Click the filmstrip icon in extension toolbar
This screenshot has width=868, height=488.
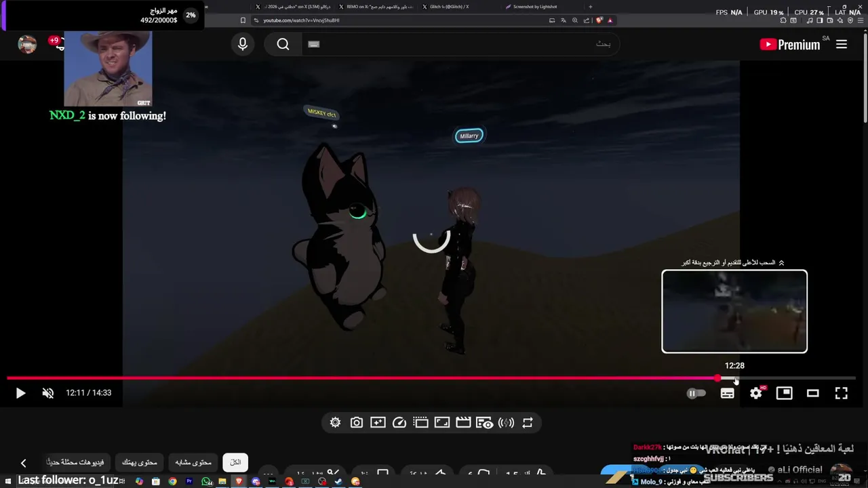[x=420, y=422]
